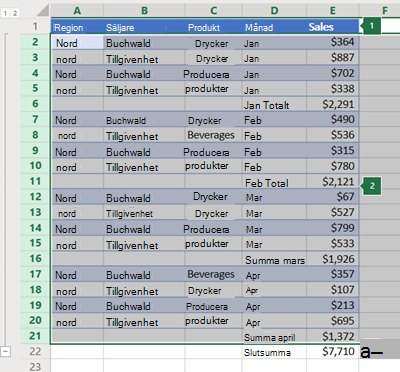Click the $7,710 grand total cell
This screenshot has width=400, height=372.
[x=332, y=351]
